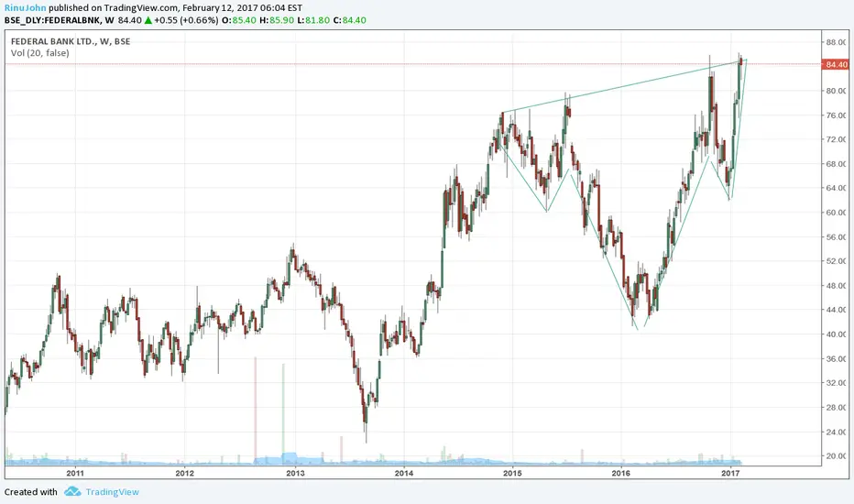Click the Vol (20, false) indicator label
Image resolution: width=854 pixels, height=504 pixels.
tap(39, 53)
